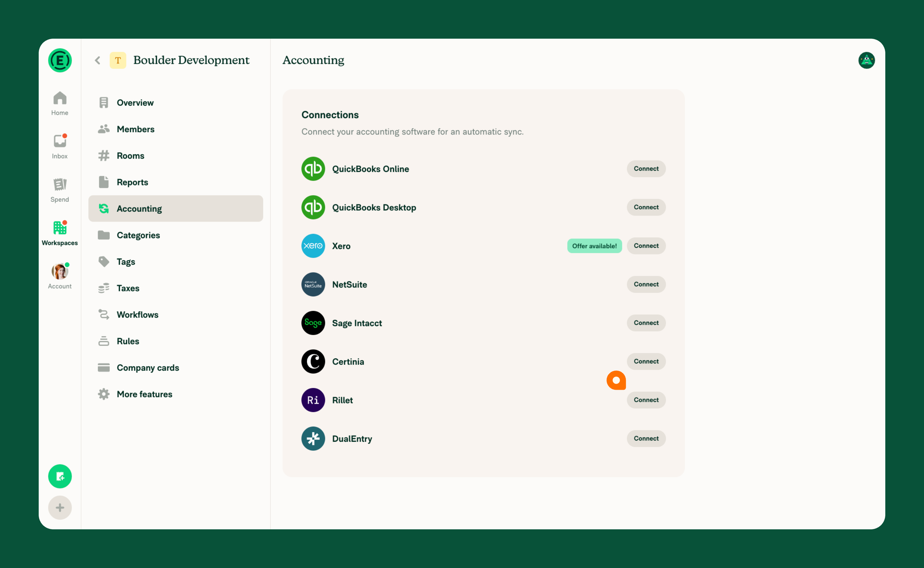Click the Boulder Development workspace avatar

pos(118,60)
